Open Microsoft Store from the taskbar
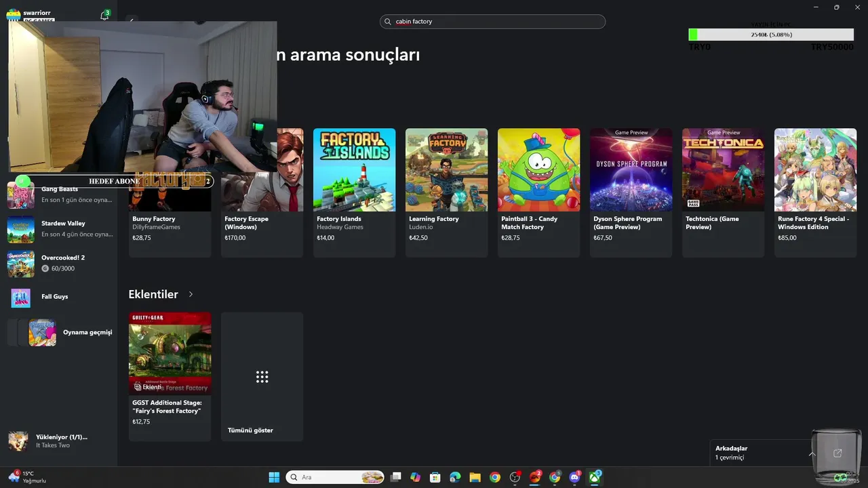Viewport: 868px width, 488px height. coord(435,477)
